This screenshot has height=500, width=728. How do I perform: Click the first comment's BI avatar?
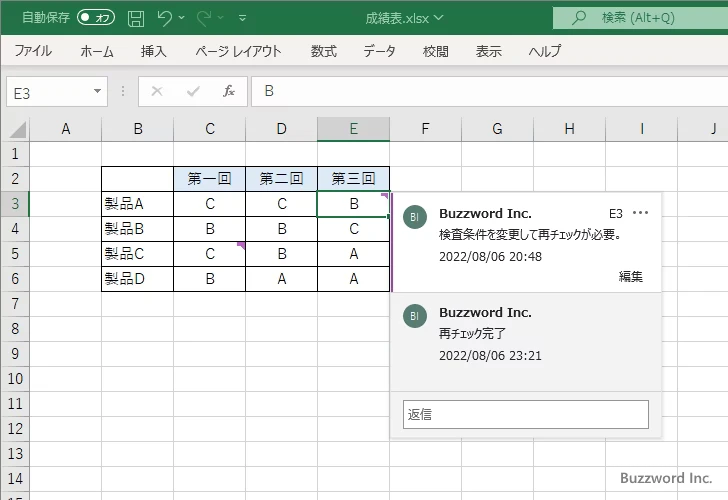pos(415,217)
